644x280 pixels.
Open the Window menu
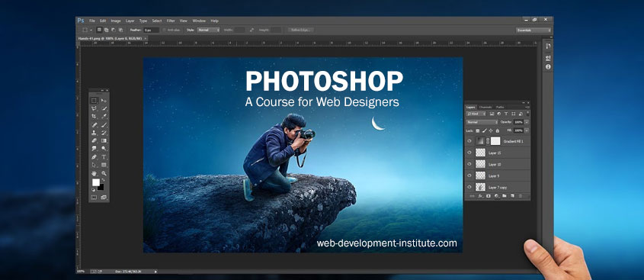pos(199,21)
